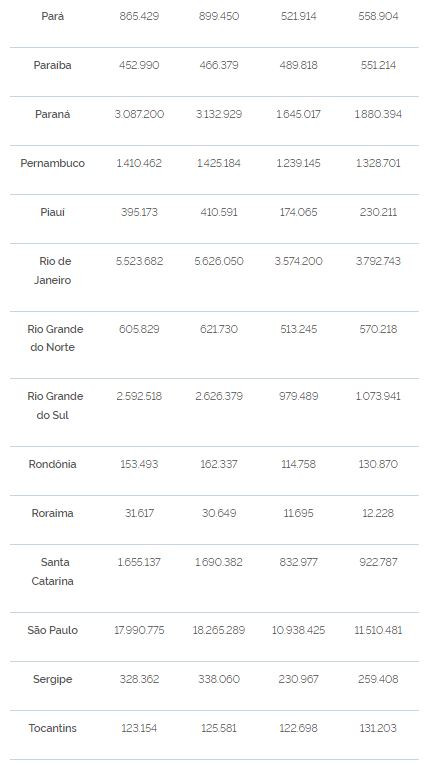Click the Pernambuco state label
The width and height of the screenshot is (424, 765).
click(x=52, y=163)
